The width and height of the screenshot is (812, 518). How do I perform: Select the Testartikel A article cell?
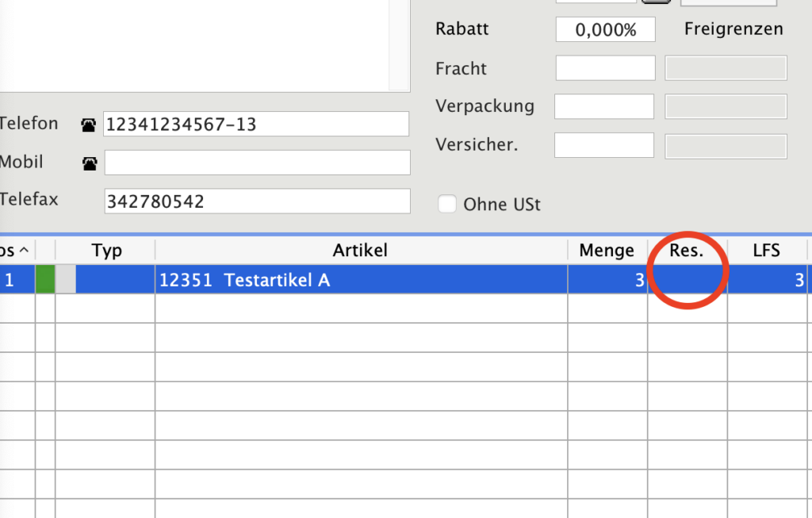360,280
